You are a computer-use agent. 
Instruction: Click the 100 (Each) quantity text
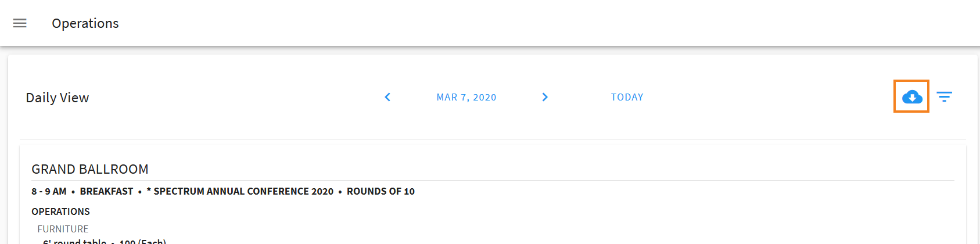click(143, 241)
